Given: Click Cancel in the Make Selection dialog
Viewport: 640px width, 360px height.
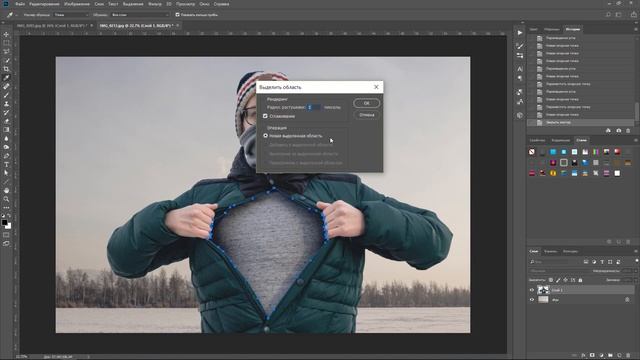Looking at the screenshot, I should click(x=366, y=115).
